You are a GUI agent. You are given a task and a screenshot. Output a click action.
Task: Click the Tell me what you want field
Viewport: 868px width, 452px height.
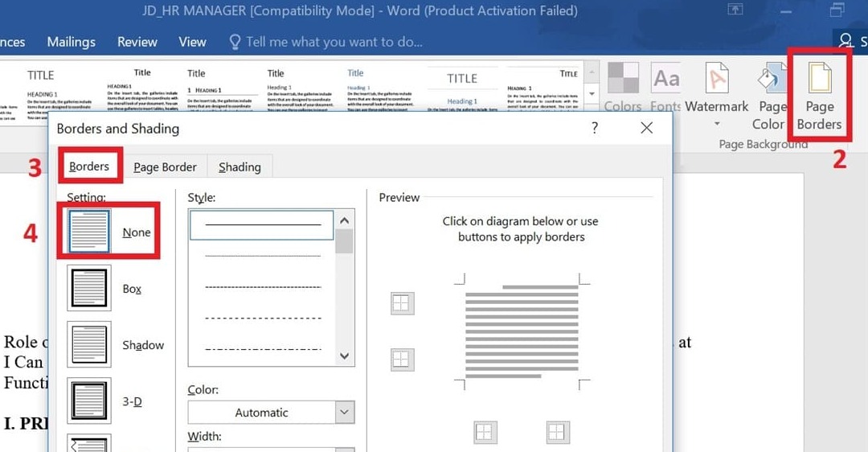(x=334, y=42)
